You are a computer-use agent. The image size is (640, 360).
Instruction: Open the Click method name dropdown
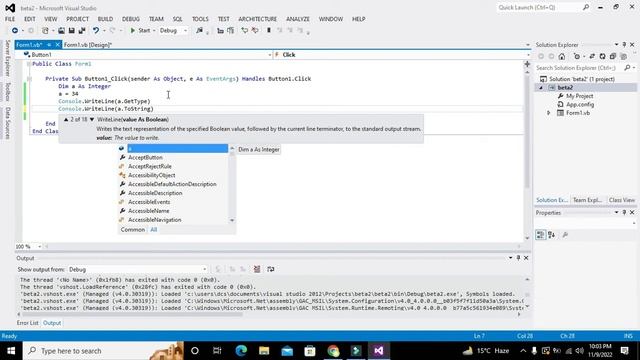(528, 55)
